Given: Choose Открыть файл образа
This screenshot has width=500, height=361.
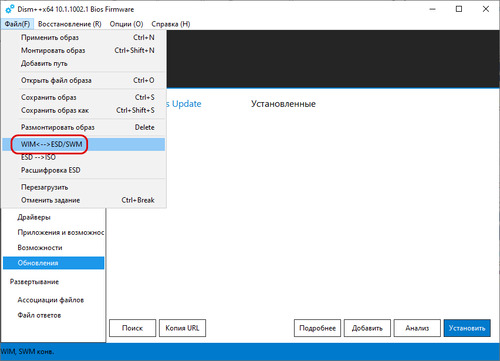Looking at the screenshot, I should [x=84, y=80].
